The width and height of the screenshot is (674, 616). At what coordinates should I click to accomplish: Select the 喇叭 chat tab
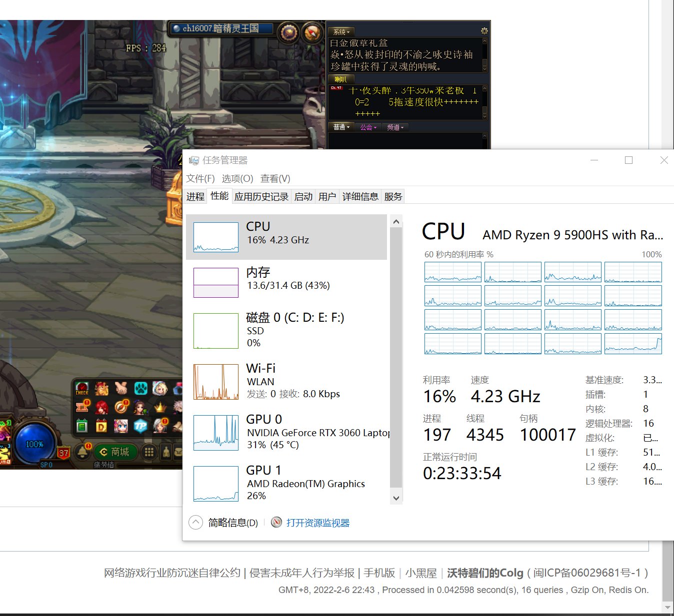[341, 79]
